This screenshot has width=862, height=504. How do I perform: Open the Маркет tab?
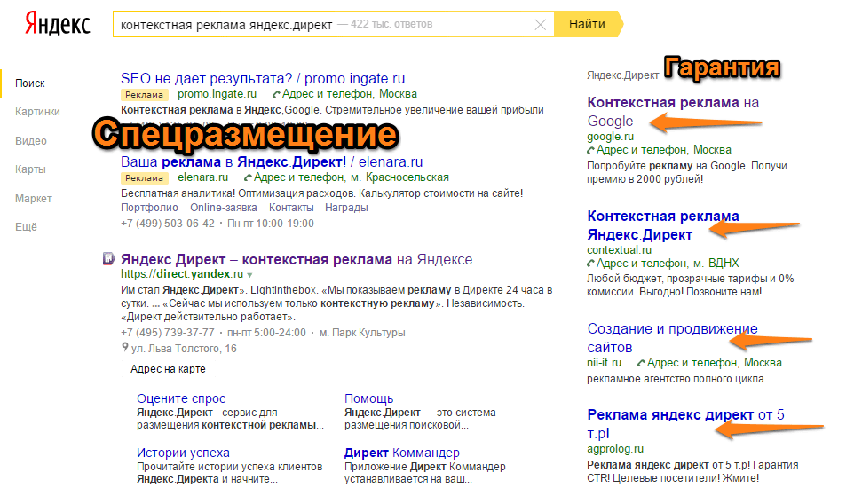tap(34, 199)
